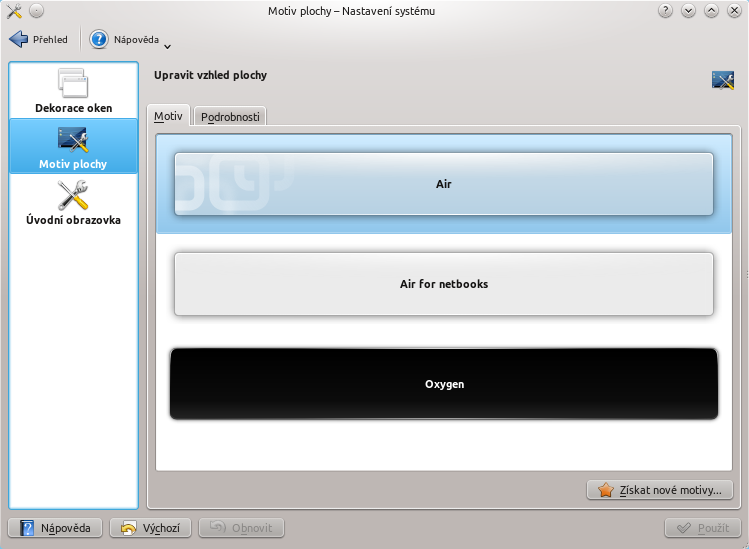Click the desktop theme icon beside the heading
The height and width of the screenshot is (549, 749).
coord(723,80)
